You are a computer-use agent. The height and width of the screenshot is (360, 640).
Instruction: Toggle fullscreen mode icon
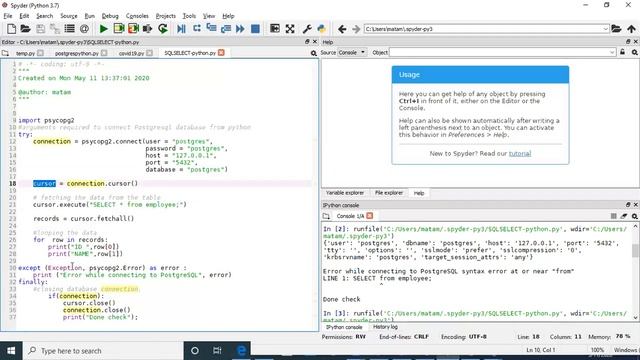(290, 29)
